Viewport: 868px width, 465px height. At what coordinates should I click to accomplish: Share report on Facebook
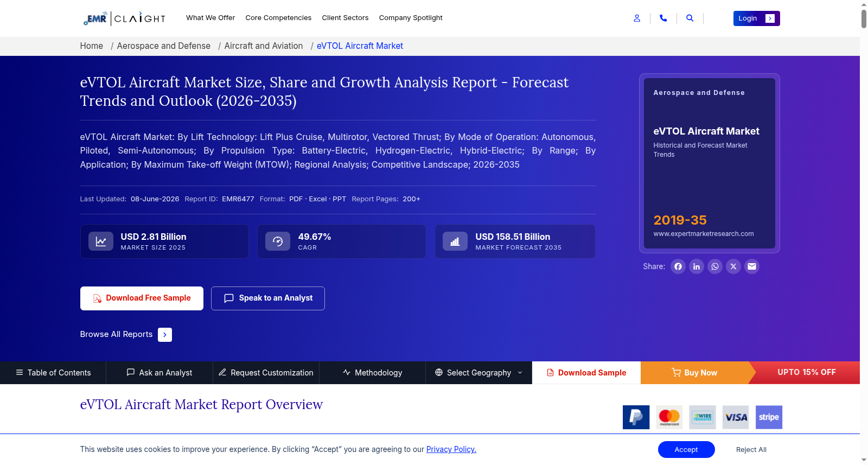point(678,266)
